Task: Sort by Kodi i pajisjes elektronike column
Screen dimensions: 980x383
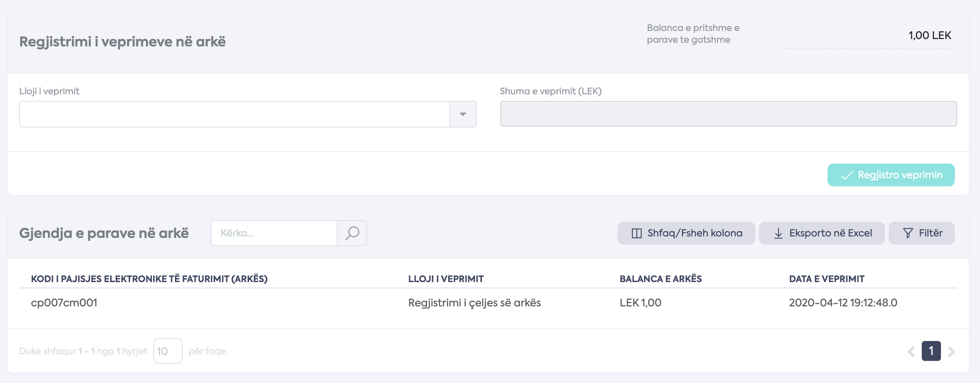Action: coord(149,279)
